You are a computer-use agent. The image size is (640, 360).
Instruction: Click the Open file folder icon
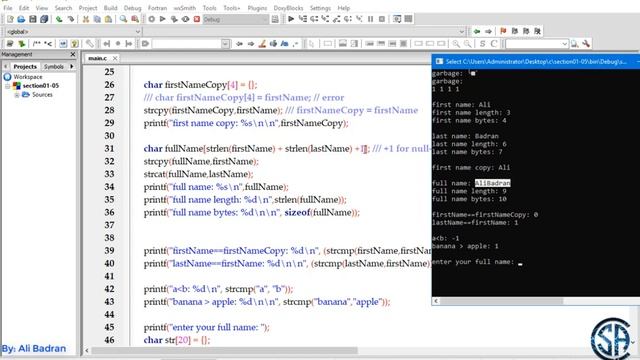tap(21, 19)
